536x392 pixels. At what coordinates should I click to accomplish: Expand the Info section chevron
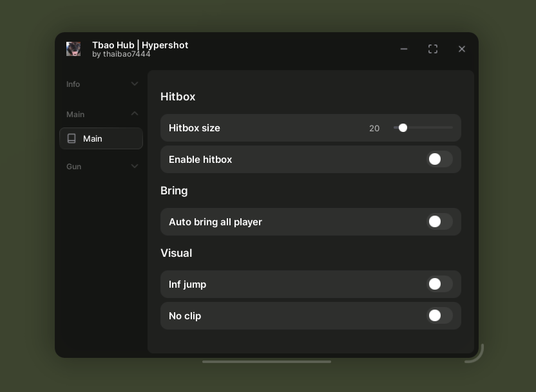pyautogui.click(x=135, y=84)
